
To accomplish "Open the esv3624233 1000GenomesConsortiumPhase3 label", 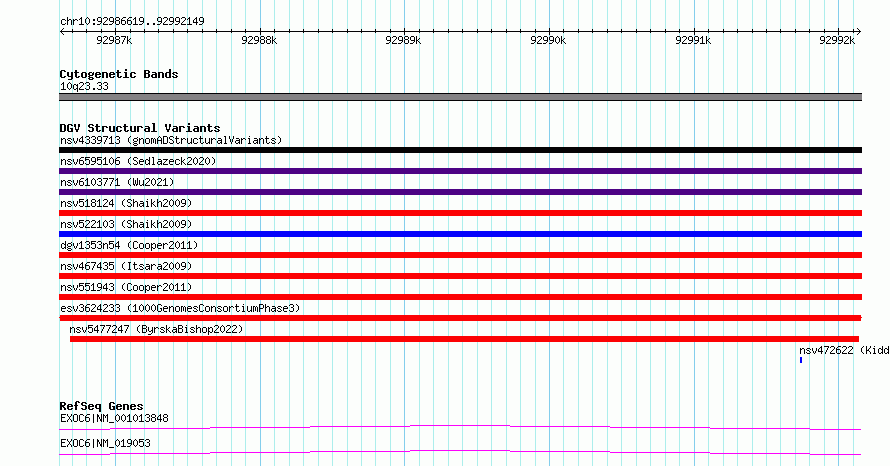I will pyautogui.click(x=180, y=308).
